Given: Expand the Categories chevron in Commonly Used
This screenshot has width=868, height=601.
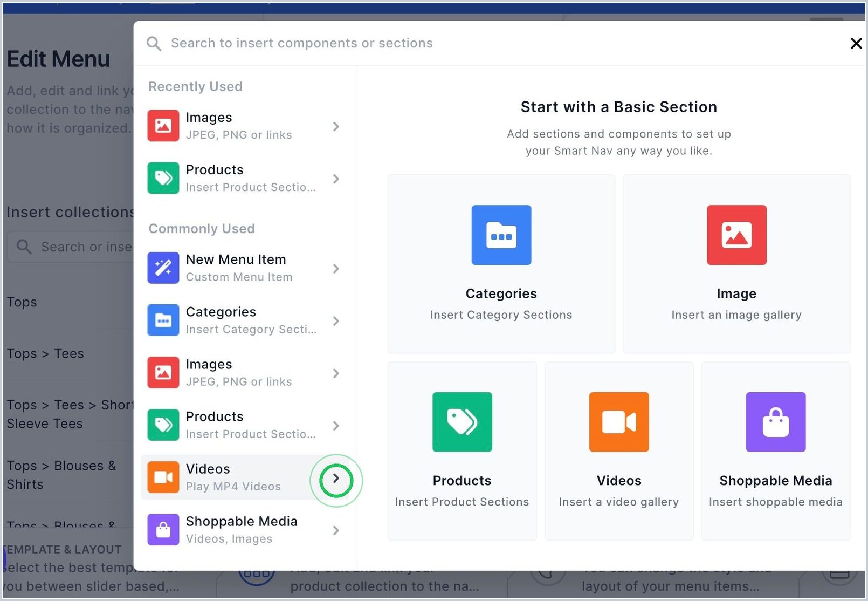Looking at the screenshot, I should 336,321.
